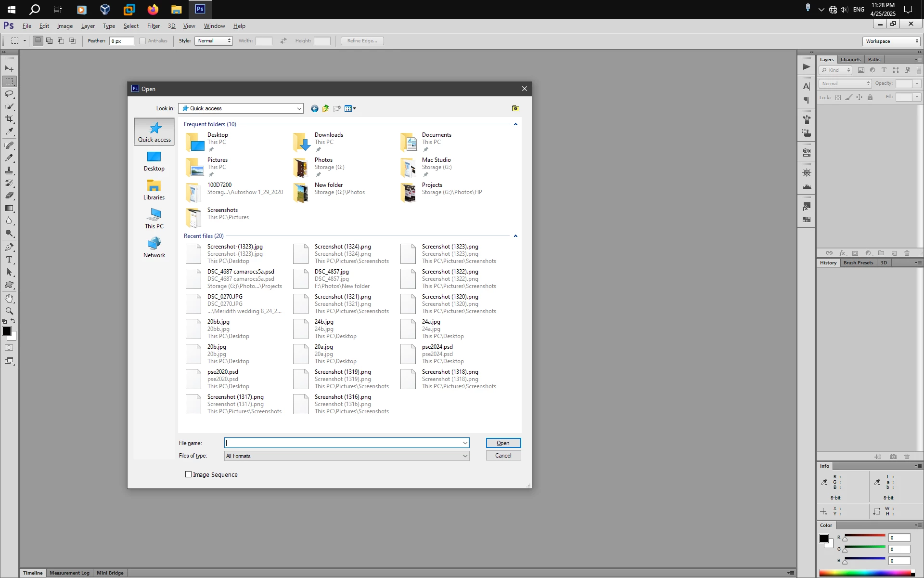Create new folder in Open dialog
The height and width of the screenshot is (578, 924).
click(x=337, y=108)
